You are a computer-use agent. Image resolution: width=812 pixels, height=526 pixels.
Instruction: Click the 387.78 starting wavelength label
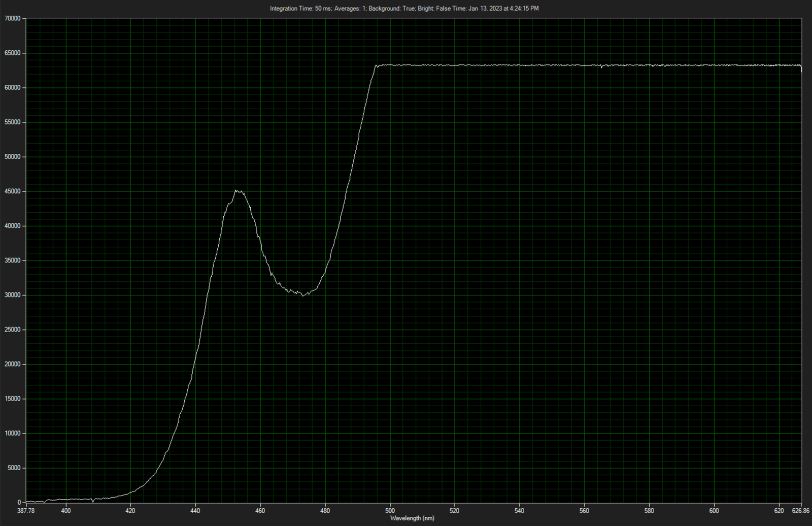[26, 511]
